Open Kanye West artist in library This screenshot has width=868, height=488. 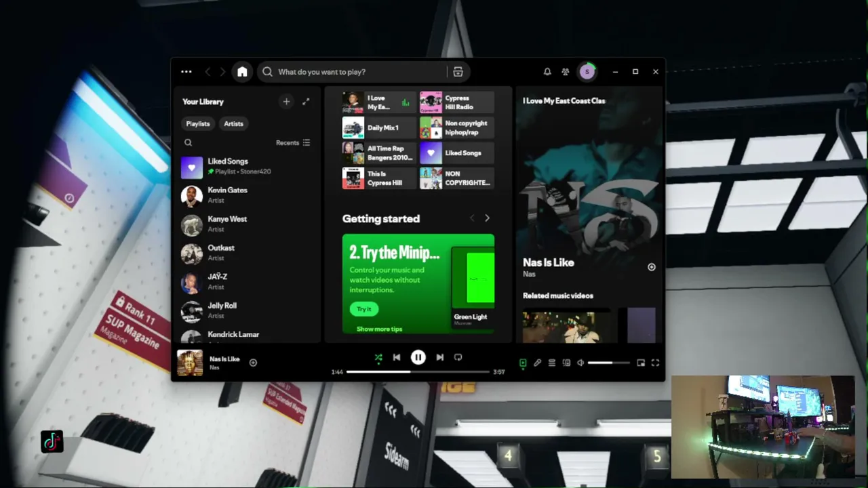(248, 224)
